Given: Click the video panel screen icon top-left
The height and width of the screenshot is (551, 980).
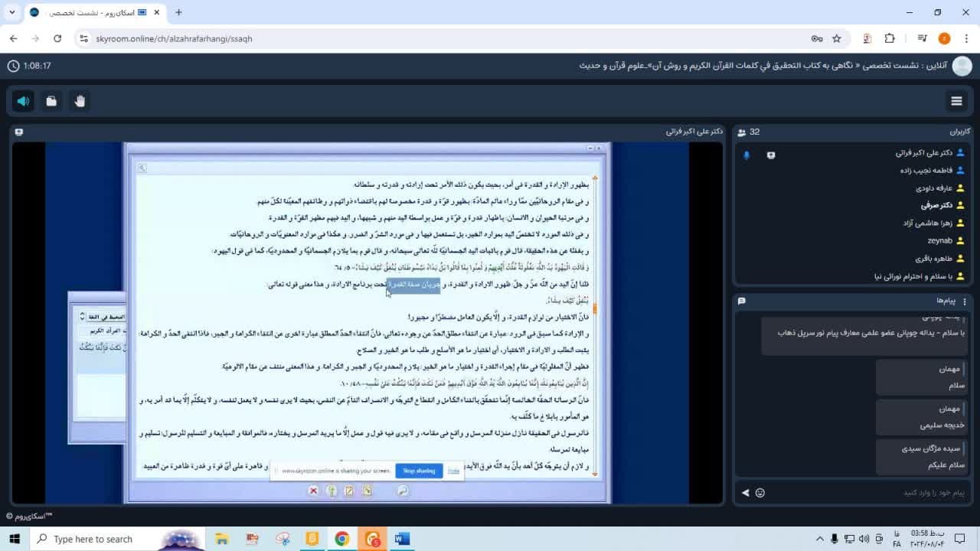Looking at the screenshot, I should 19,132.
